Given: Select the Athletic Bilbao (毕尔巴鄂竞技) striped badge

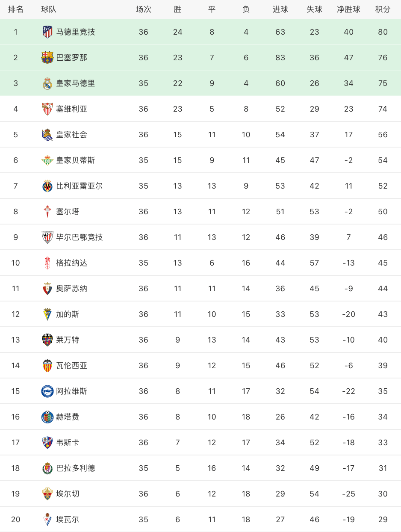Looking at the screenshot, I should [x=47, y=237].
